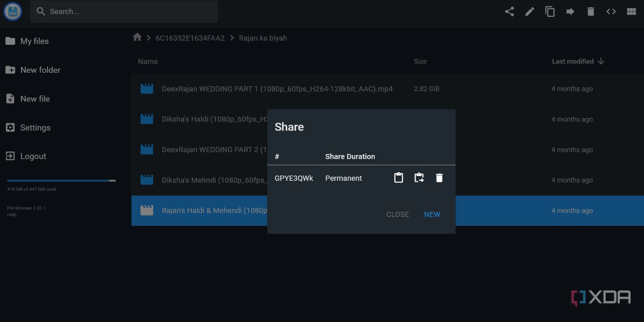The height and width of the screenshot is (322, 644).
Task: Click the Permanent share duration text
Action: [343, 178]
